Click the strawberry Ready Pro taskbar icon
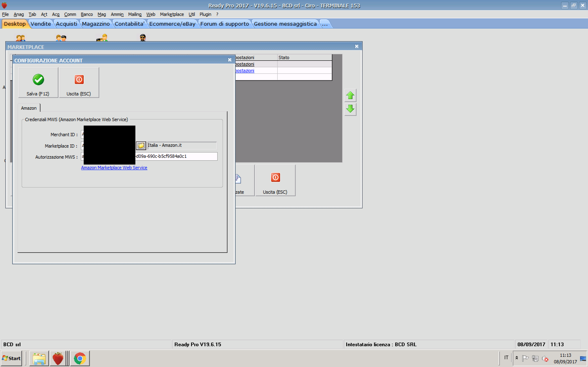The width and height of the screenshot is (588, 367). [58, 358]
